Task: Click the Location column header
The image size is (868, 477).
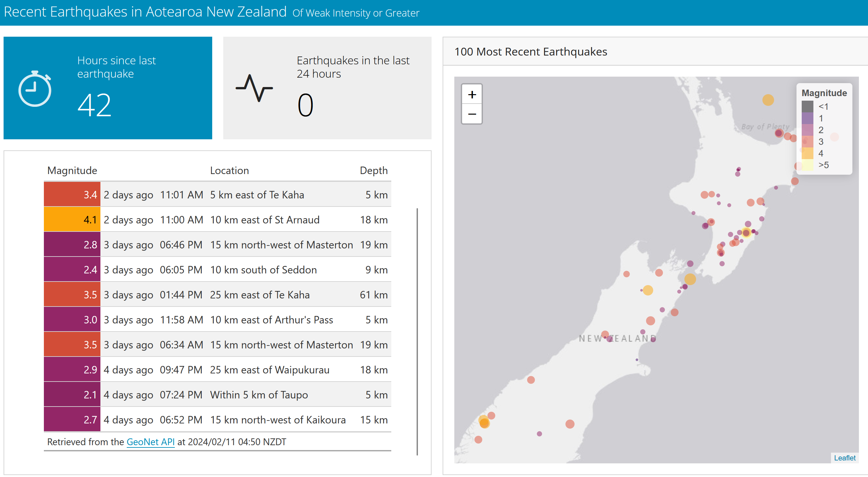Action: click(229, 170)
